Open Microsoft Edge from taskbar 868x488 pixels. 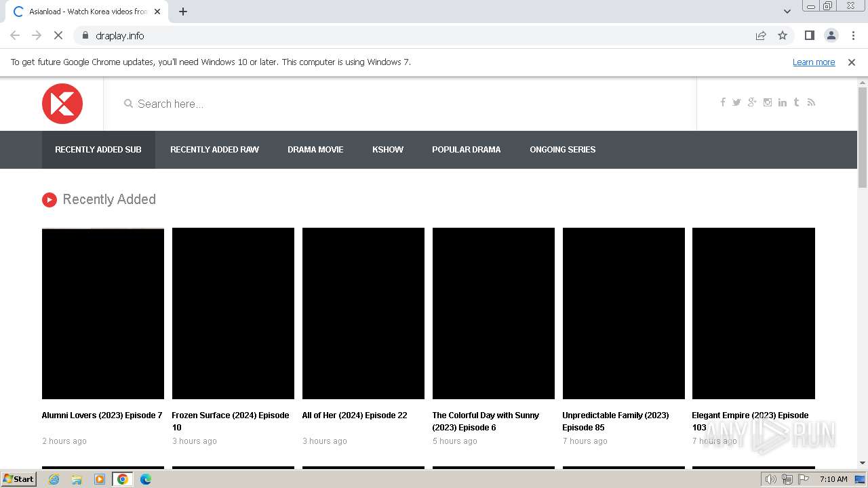tap(145, 479)
